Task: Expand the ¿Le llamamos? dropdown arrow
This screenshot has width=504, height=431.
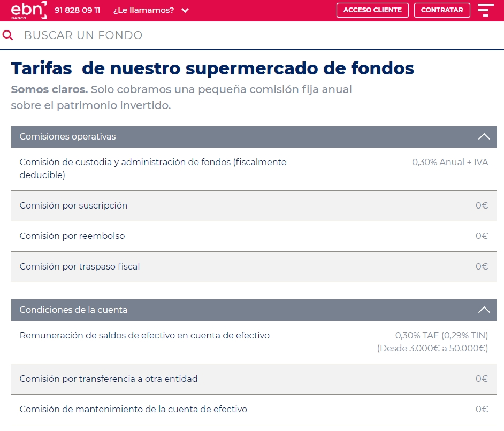Action: 185,10
